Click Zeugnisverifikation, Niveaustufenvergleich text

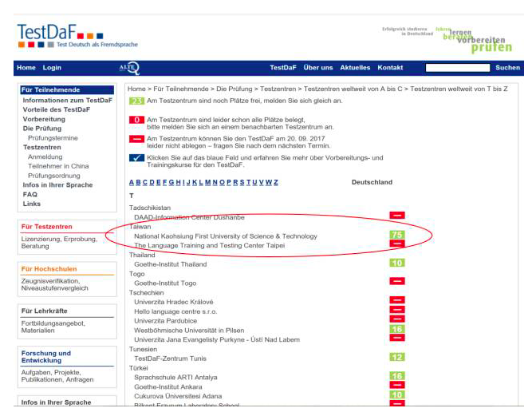coord(54,284)
